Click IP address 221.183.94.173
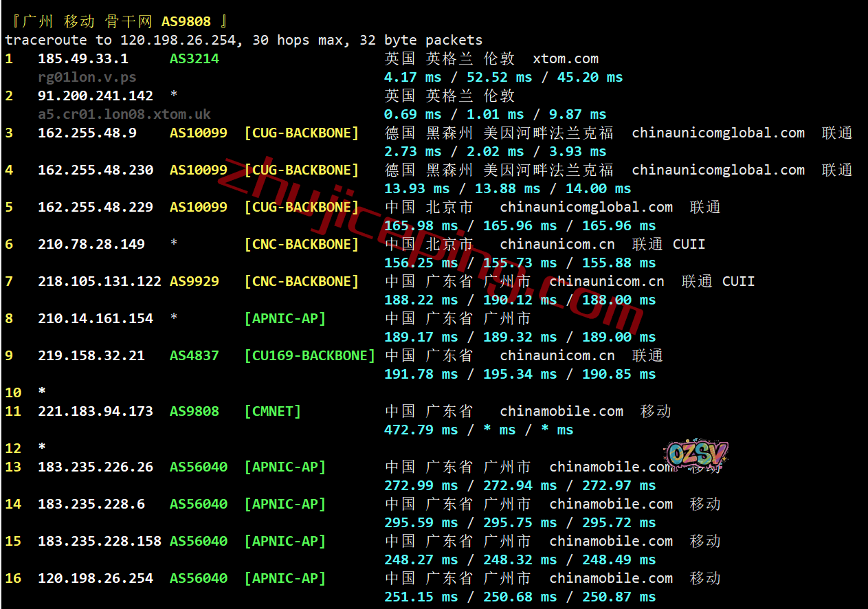Viewport: 868px width, 609px height. pyautogui.click(x=95, y=412)
